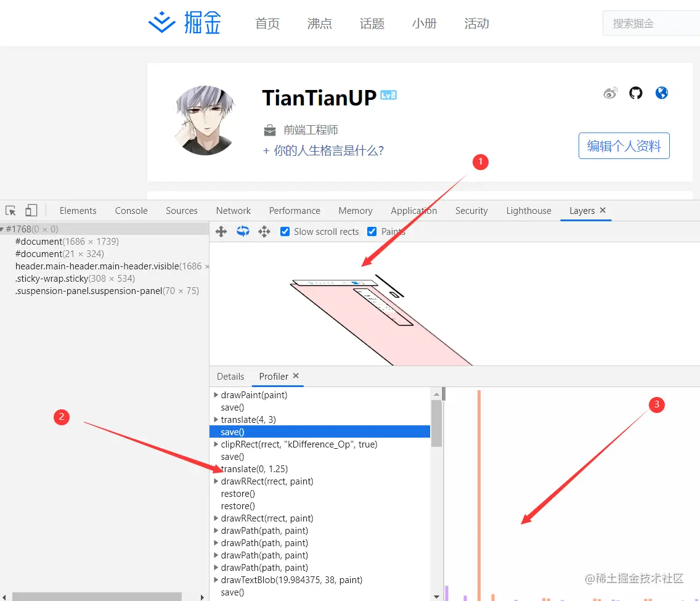Click the TianTianUP avatar image
This screenshot has height=601, width=700.
click(x=205, y=121)
